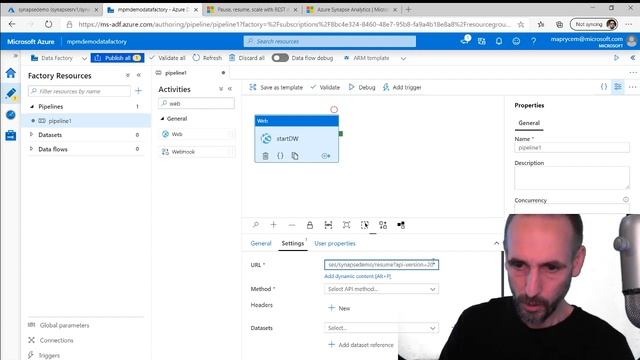Lock the canvas with padlock icon
This screenshot has width=640, height=360.
[310, 225]
